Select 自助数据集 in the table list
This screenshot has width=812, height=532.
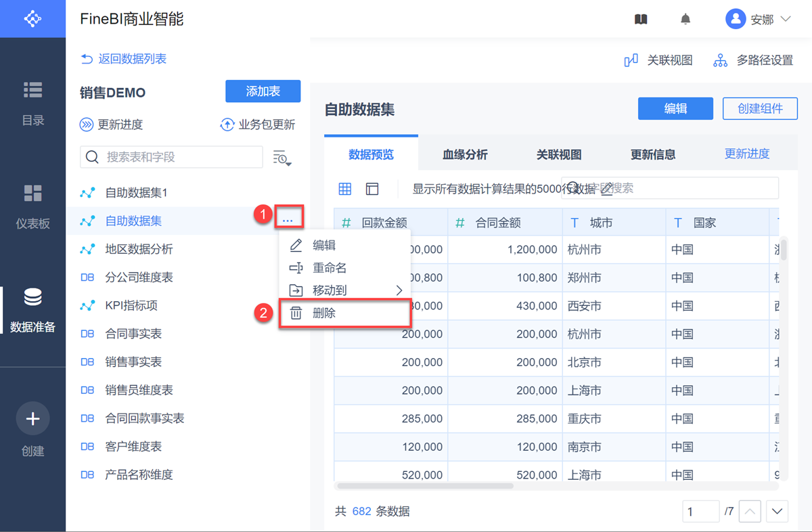tap(133, 221)
